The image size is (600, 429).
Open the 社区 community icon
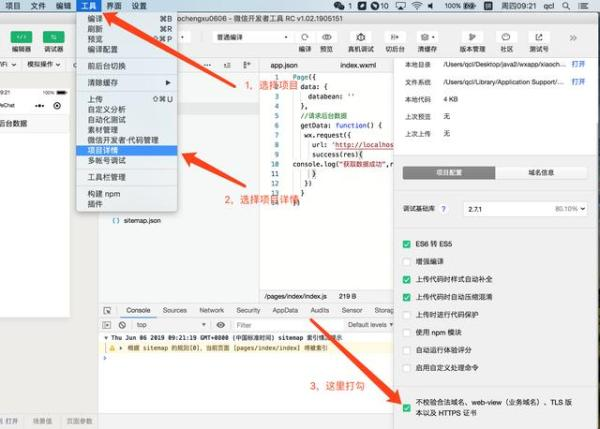click(506, 37)
